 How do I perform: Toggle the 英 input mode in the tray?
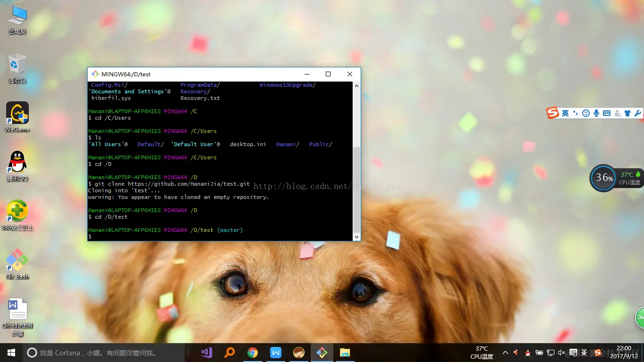(585, 353)
